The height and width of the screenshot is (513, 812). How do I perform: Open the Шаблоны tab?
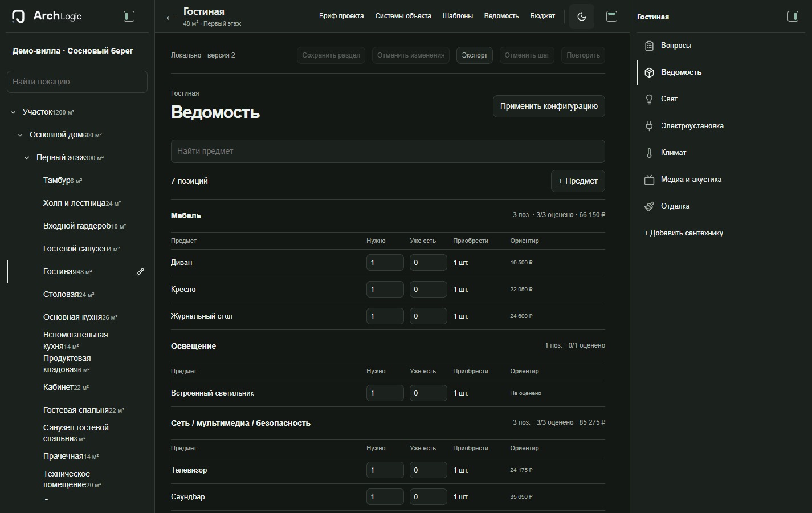(458, 16)
